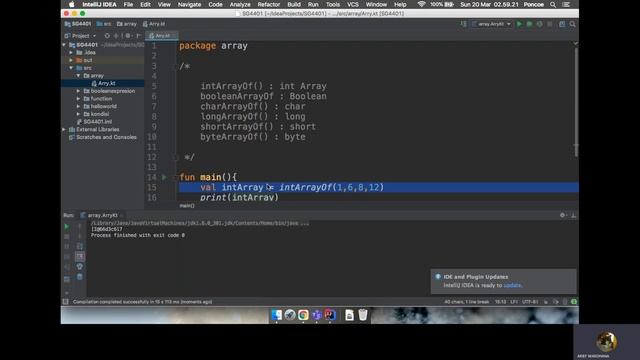Expand External Libraries node
This screenshot has width=640, height=360.
(x=64, y=129)
